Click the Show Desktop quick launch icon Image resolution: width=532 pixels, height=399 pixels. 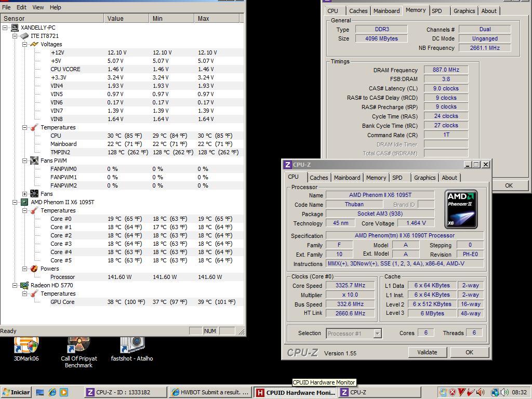pos(40,393)
